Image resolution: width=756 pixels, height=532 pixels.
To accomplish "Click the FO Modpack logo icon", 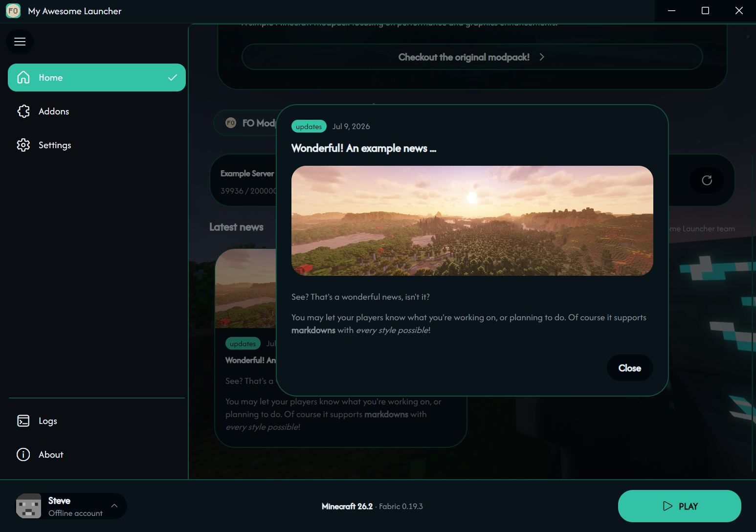I will click(x=231, y=123).
